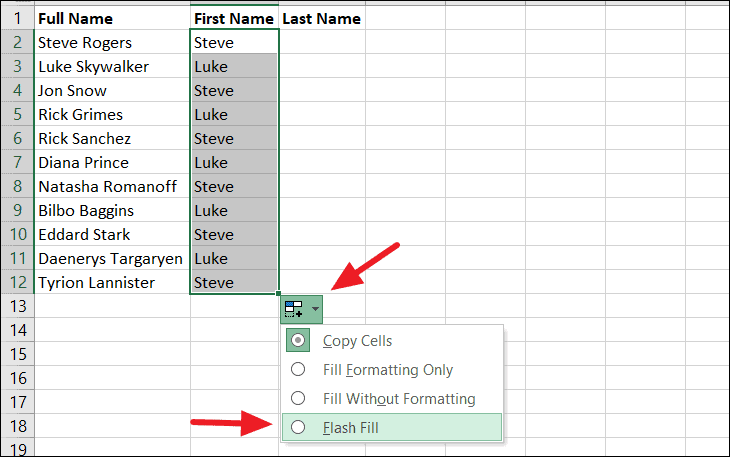Viewport: 730px width, 457px height.
Task: Click the Natasha Romanoff cell
Action: coord(110,187)
